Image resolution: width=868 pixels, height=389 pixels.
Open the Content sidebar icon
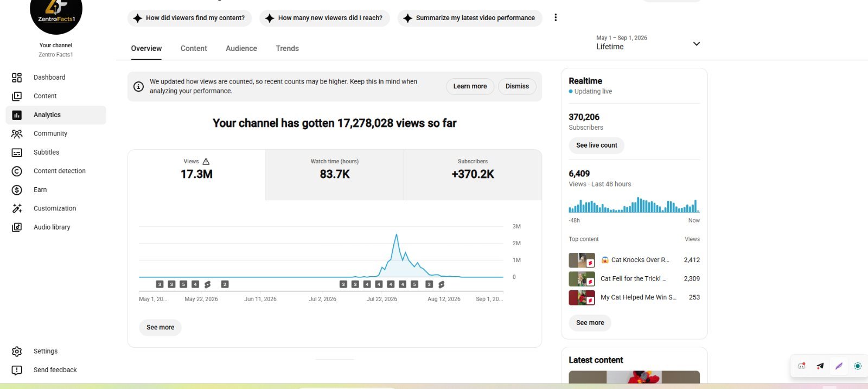point(17,96)
